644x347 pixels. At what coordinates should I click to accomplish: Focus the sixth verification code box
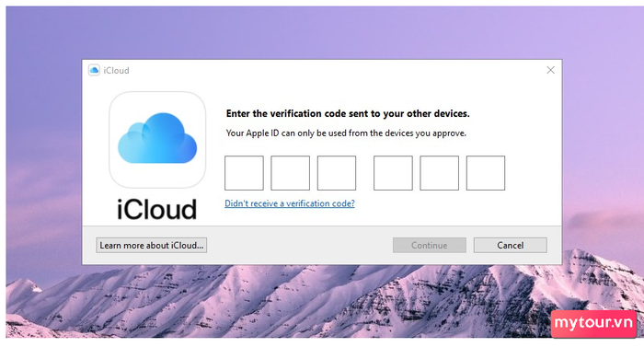click(486, 173)
